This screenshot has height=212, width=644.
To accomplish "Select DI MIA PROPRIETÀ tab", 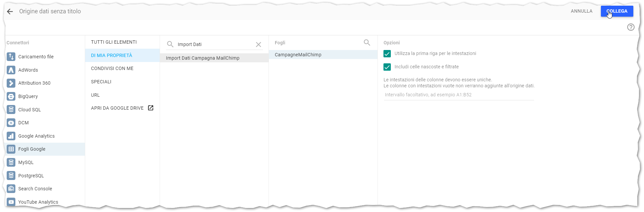I will [122, 55].
